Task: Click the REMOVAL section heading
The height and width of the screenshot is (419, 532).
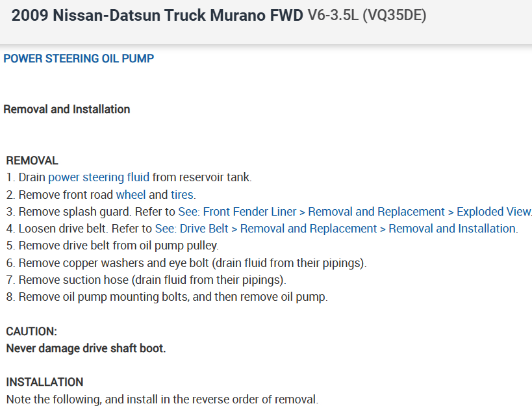Action: click(32, 160)
